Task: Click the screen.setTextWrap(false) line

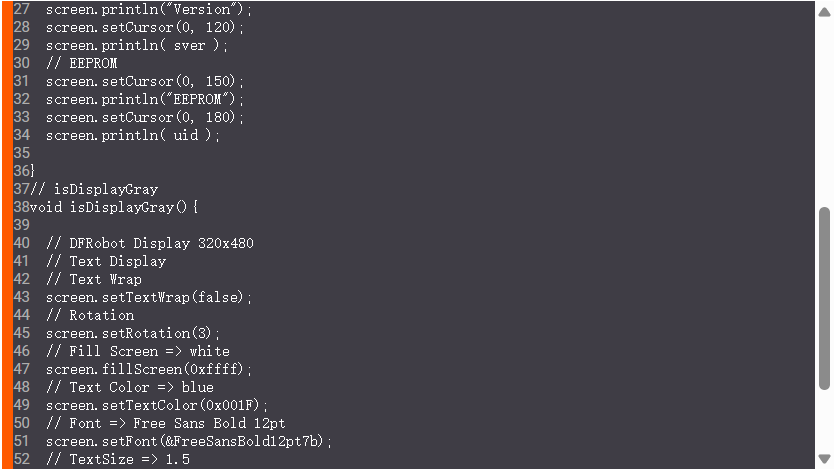Action: 149,297
